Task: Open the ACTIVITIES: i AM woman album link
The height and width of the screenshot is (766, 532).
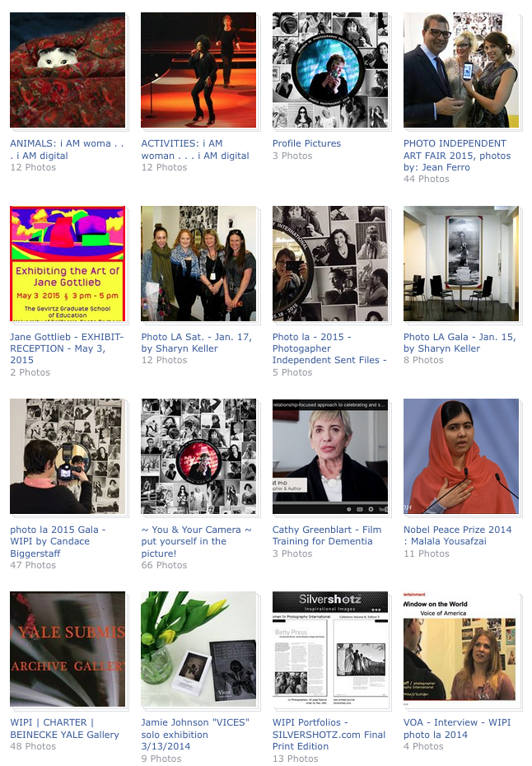Action: (x=195, y=149)
